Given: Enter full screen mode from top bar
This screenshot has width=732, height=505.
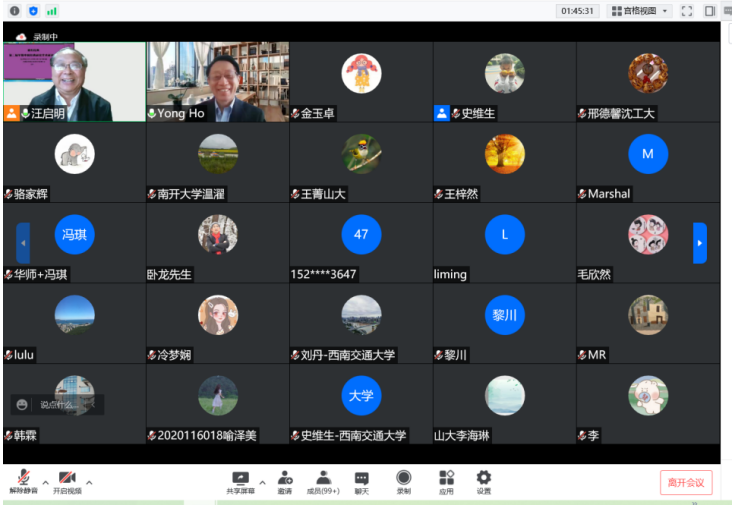Looking at the screenshot, I should click(x=687, y=11).
